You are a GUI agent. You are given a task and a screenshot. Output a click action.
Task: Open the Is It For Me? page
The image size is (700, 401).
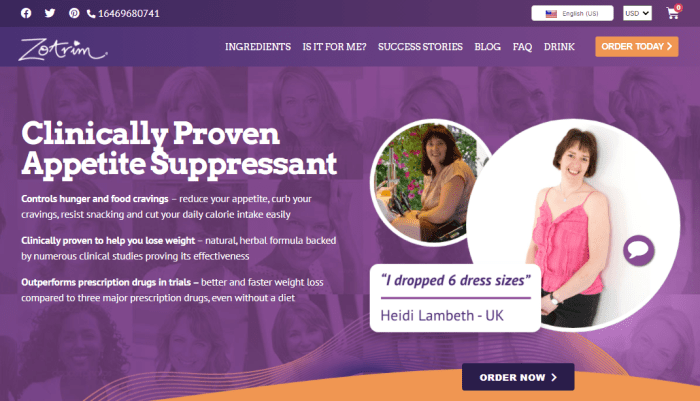(x=334, y=47)
